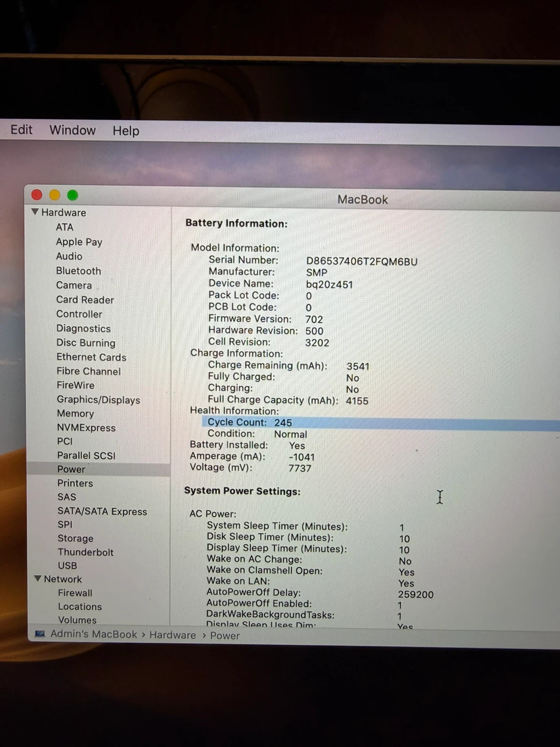Select Ethernet Cards in the sidebar
The width and height of the screenshot is (560, 747).
pyautogui.click(x=91, y=357)
